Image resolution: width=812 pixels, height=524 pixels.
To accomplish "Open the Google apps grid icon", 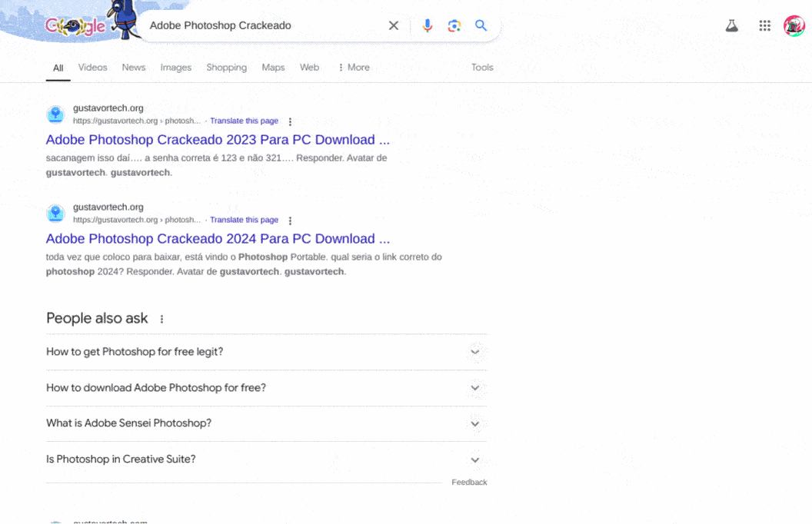I will click(765, 25).
